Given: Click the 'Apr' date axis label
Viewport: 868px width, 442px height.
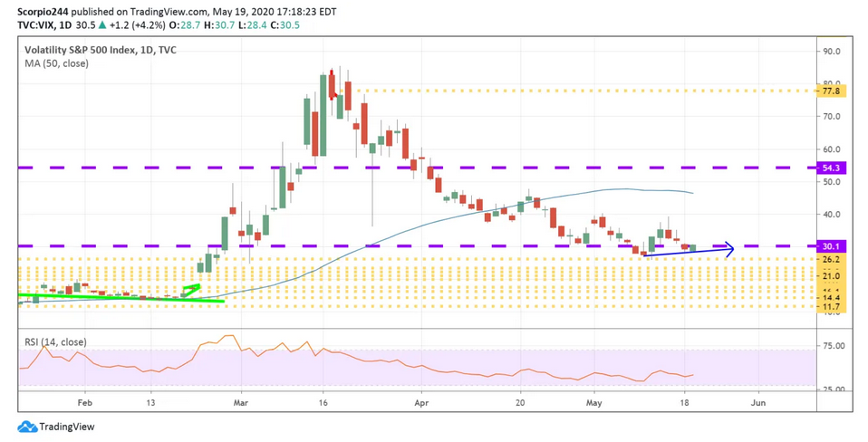Looking at the screenshot, I should (421, 403).
